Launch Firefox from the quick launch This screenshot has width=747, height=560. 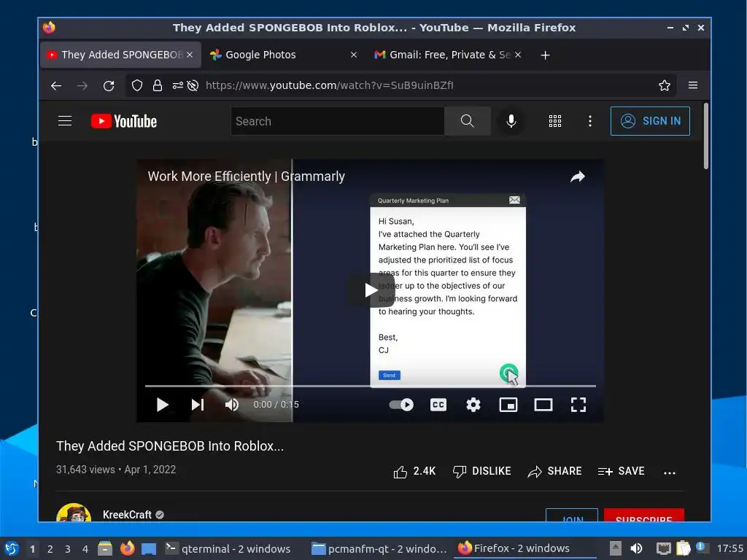127,548
